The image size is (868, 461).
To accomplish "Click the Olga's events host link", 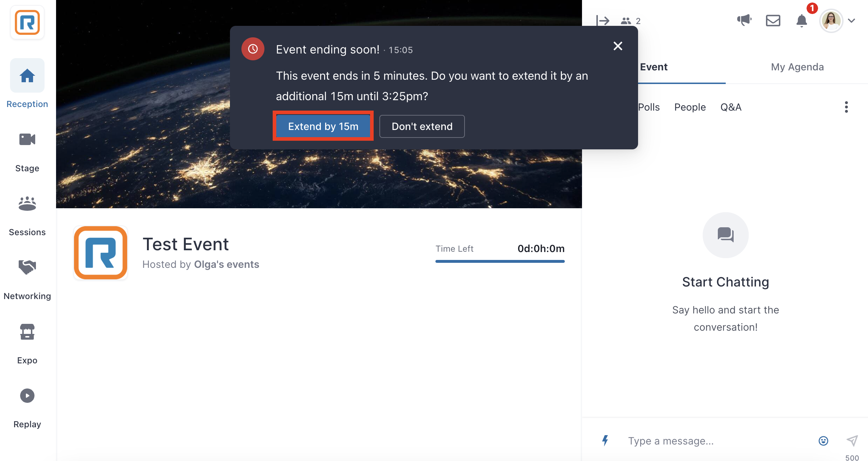I will pos(226,264).
